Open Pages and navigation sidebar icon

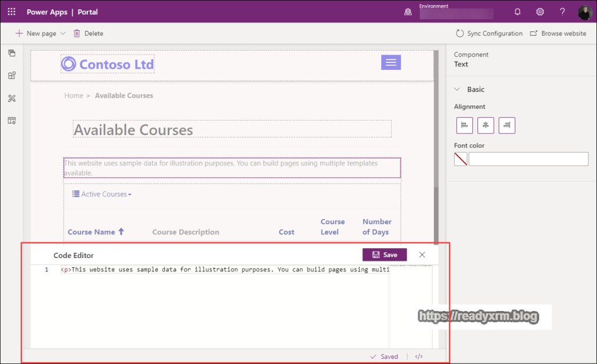pyautogui.click(x=12, y=54)
